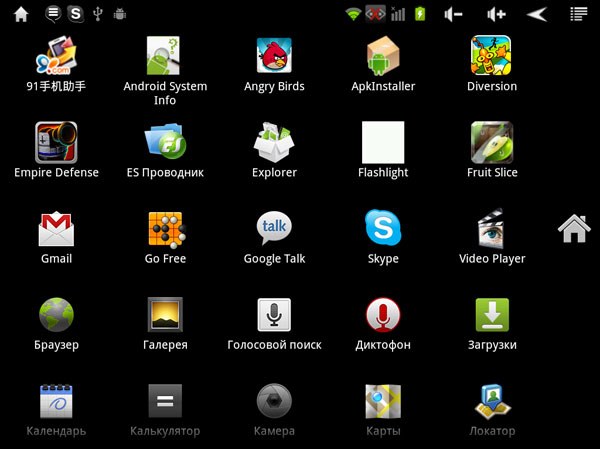Tap the red-crossed arrows status icon
Image resolution: width=600 pixels, height=449 pixels.
point(375,14)
